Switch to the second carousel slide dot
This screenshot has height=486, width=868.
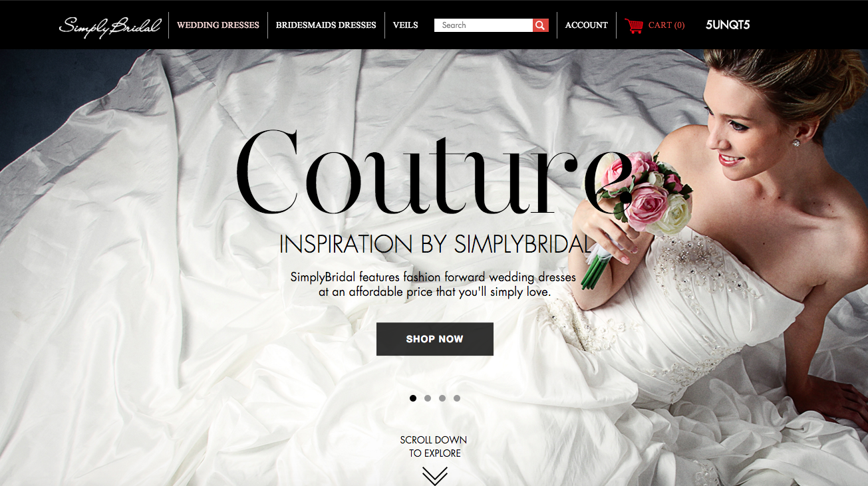(x=428, y=398)
